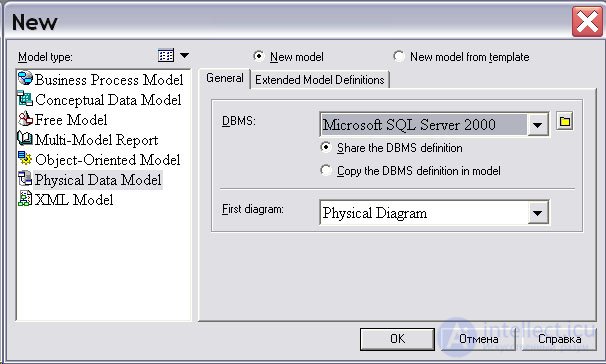Click the Business Process Model icon
The width and height of the screenshot is (606, 364).
point(25,78)
